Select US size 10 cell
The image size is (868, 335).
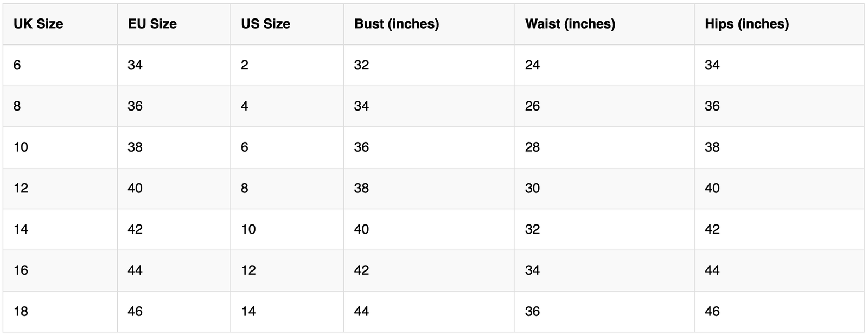[x=248, y=229]
